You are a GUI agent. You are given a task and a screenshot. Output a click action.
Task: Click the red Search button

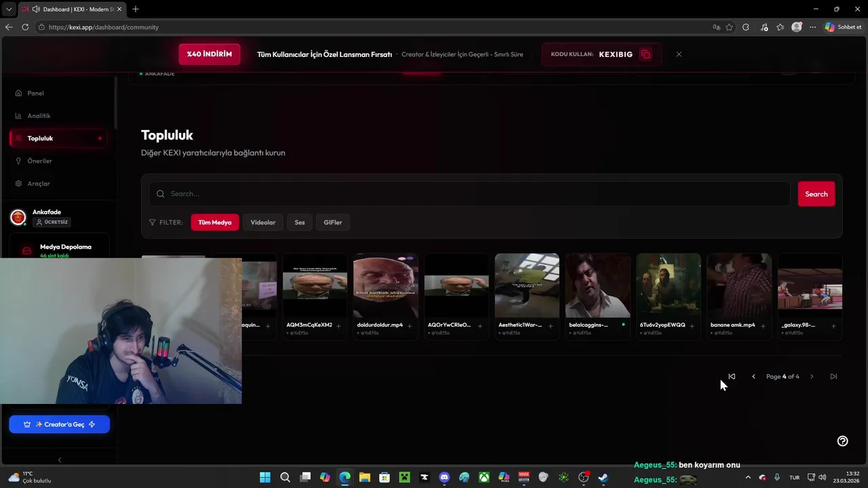pos(816,194)
